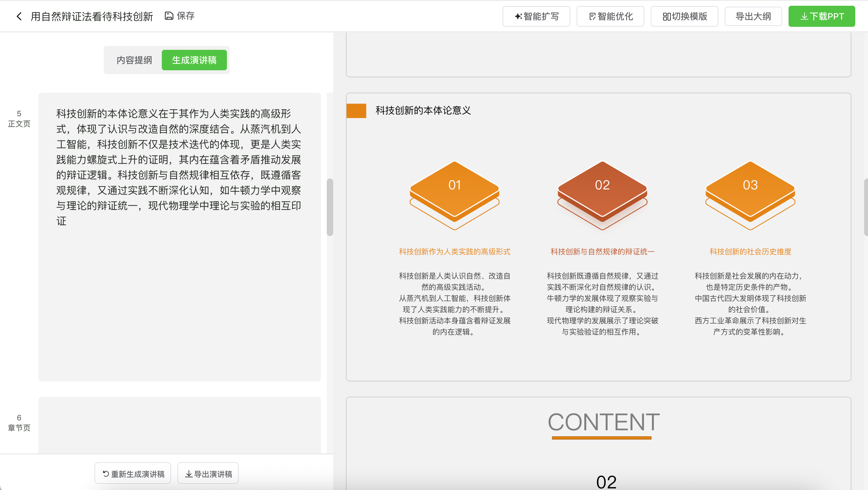Click the refresh icon on 重新生成演讲稿
This screenshot has width=868, height=490.
[105, 473]
